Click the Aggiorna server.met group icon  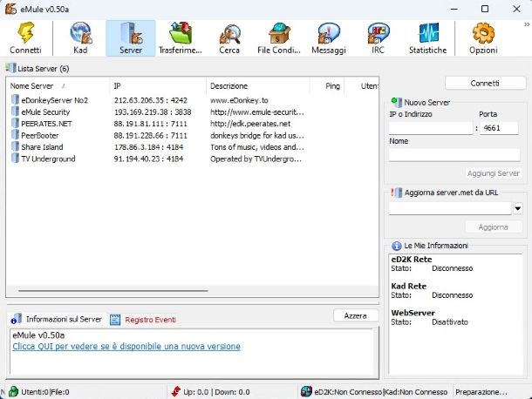[x=397, y=193]
